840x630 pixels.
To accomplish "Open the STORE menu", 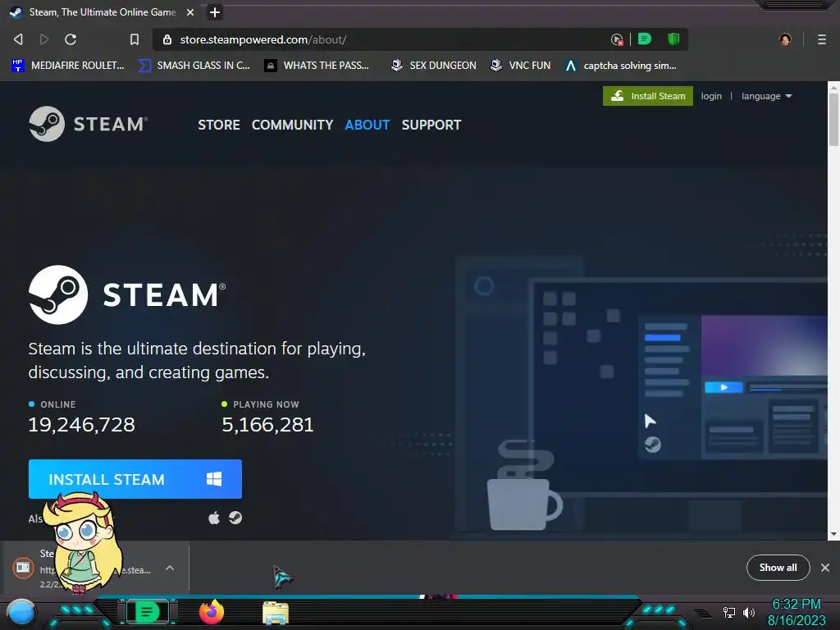I will tap(218, 125).
